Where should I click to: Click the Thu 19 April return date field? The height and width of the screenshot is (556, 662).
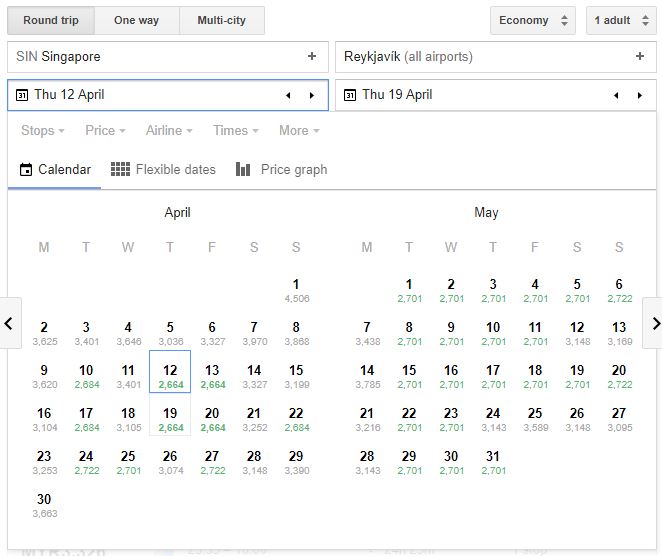click(470, 95)
